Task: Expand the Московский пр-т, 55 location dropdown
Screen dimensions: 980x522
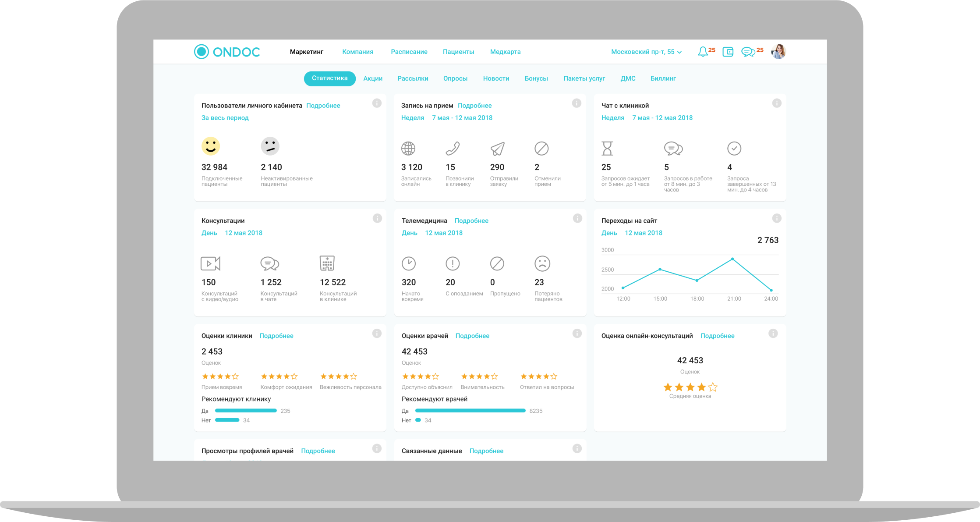Action: click(646, 52)
